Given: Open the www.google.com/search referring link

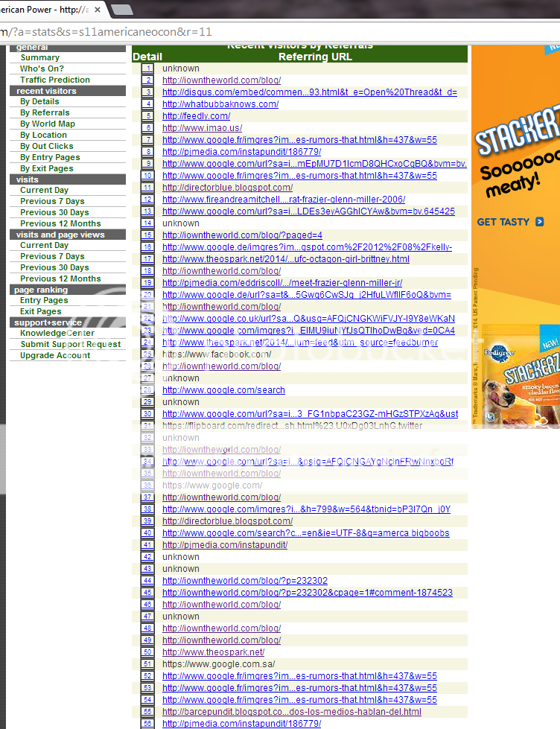Looking at the screenshot, I should tap(223, 390).
